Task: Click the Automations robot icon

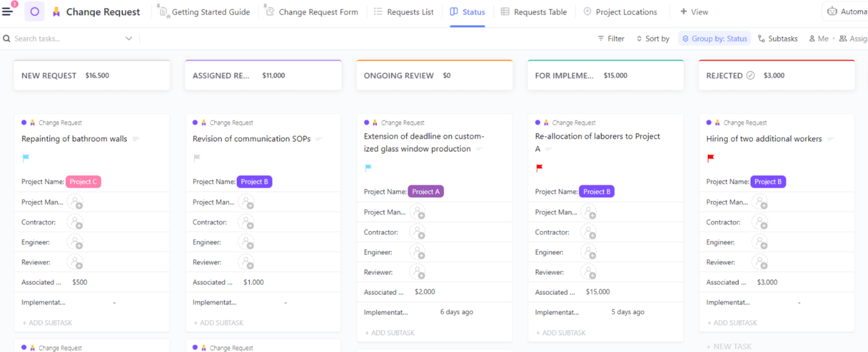Action: 832,11
